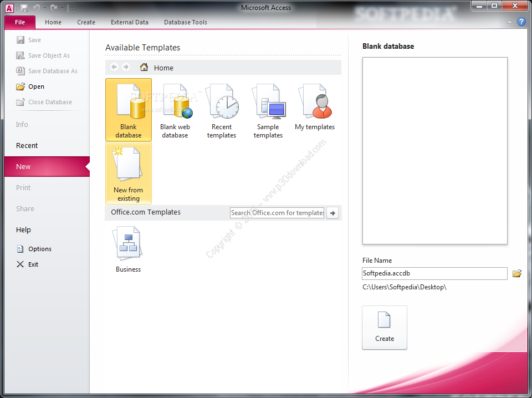Choose the Blank web database template

(175, 110)
